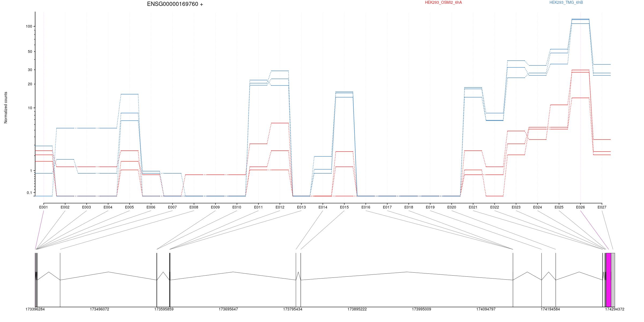Click the y-axis tick label 100
The height and width of the screenshot is (322, 644).
pos(29,26)
